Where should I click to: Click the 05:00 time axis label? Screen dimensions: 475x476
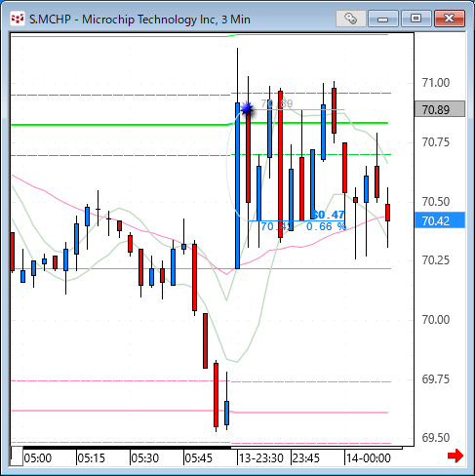[38, 458]
